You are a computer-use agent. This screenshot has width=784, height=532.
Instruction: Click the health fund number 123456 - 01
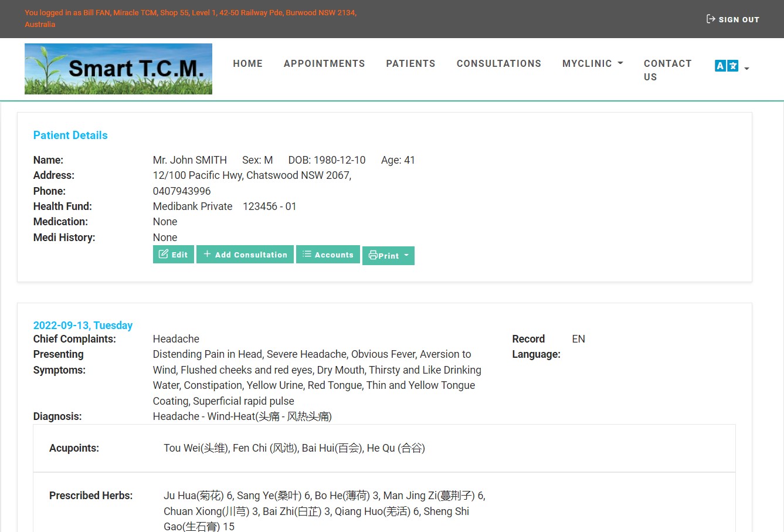[x=270, y=206]
